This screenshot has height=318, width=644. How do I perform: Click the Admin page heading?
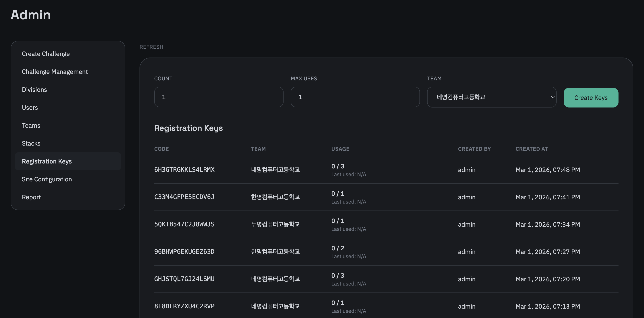[x=31, y=15]
